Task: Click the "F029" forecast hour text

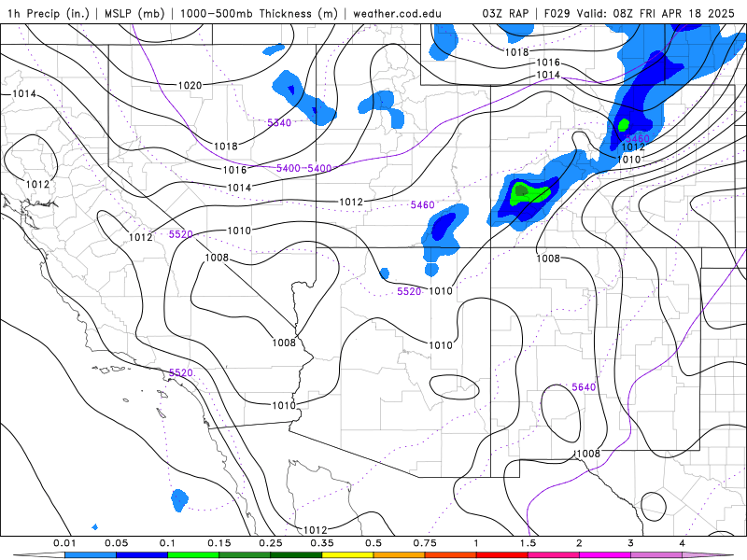Action: point(557,13)
